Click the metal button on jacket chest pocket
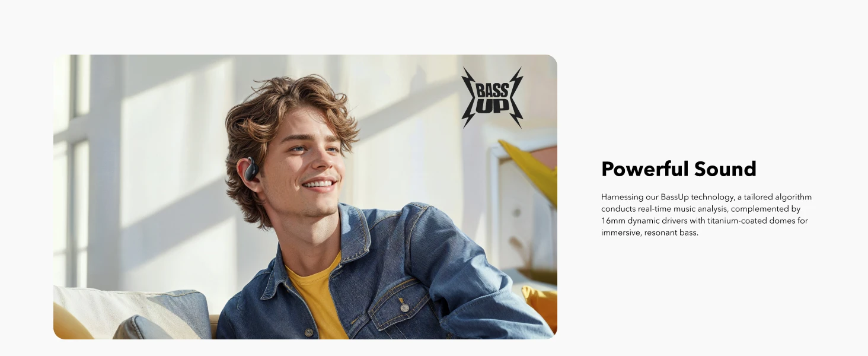Viewport: 868px width, 356px height. point(404,307)
